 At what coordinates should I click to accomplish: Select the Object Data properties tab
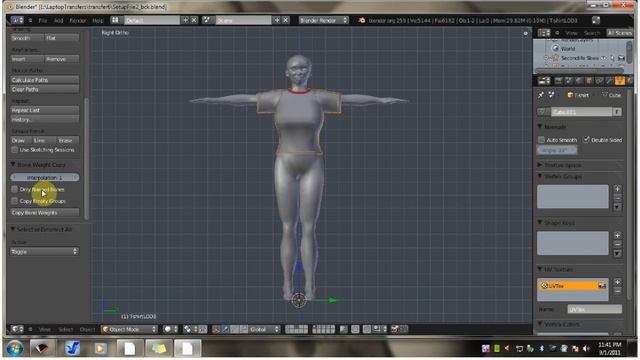[620, 81]
